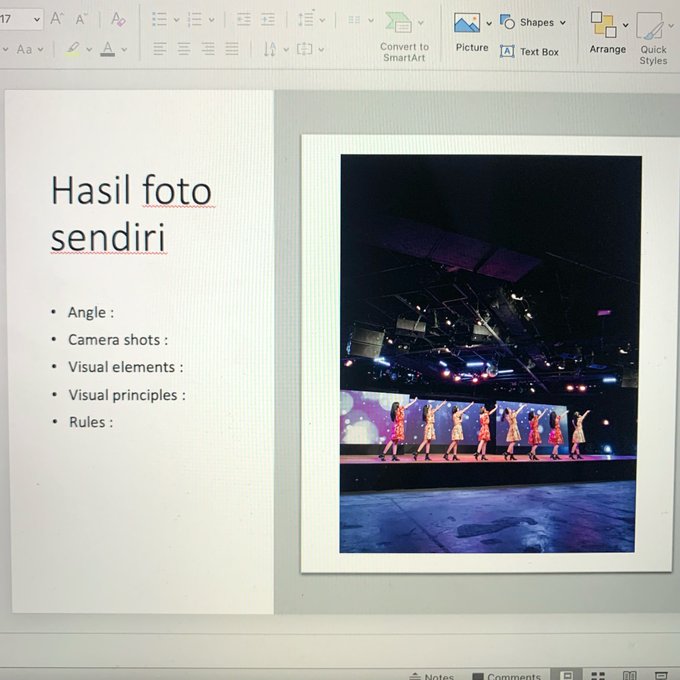Select the stage performance photo on slide
The image size is (680, 680).
[489, 353]
